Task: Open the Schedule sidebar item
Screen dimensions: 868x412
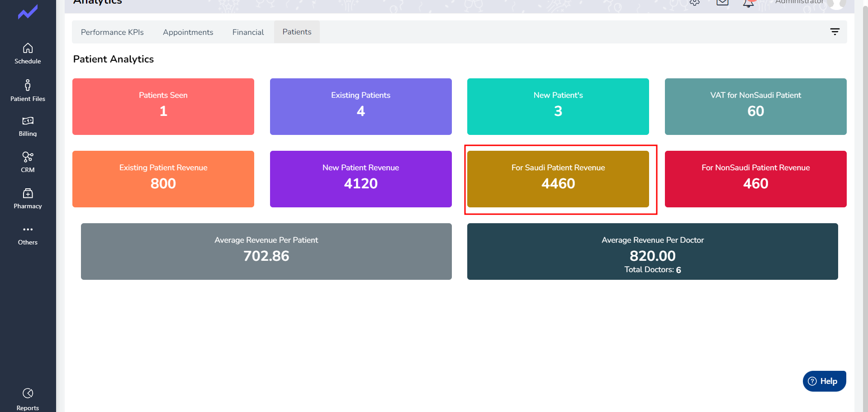Action: 28,53
